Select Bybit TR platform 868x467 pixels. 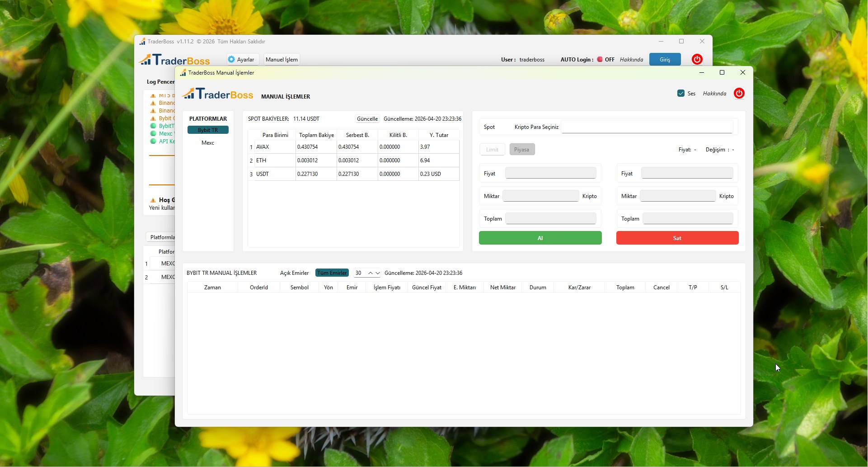[x=208, y=130]
